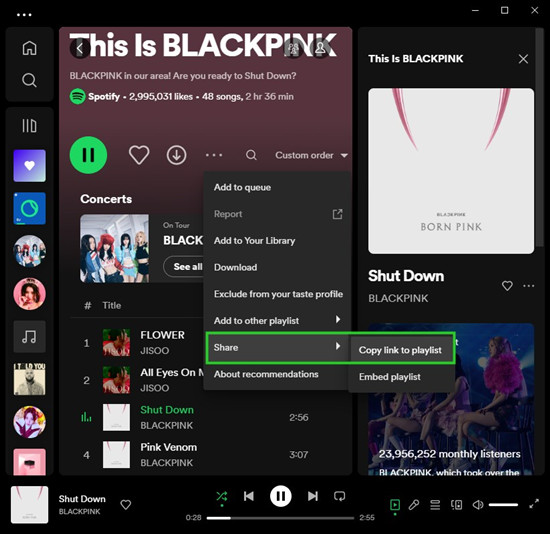Search within the playlist via magnifier icon
The image size is (550, 534).
pos(251,155)
